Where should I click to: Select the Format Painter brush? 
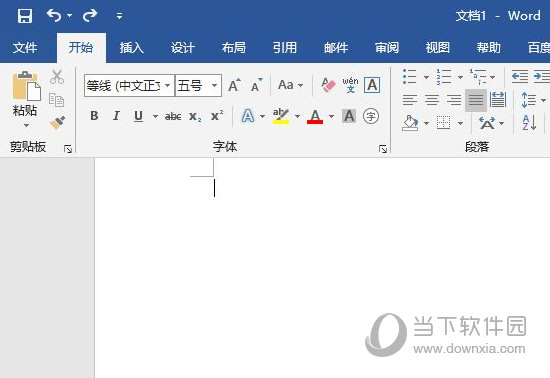point(57,123)
